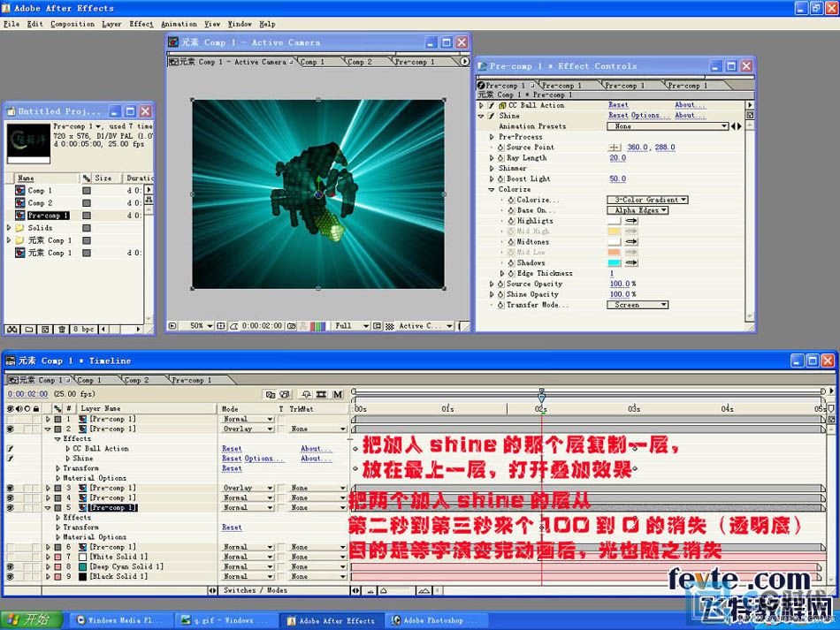Click the shy layers icon in Timeline
840x630 pixels.
tap(306, 394)
